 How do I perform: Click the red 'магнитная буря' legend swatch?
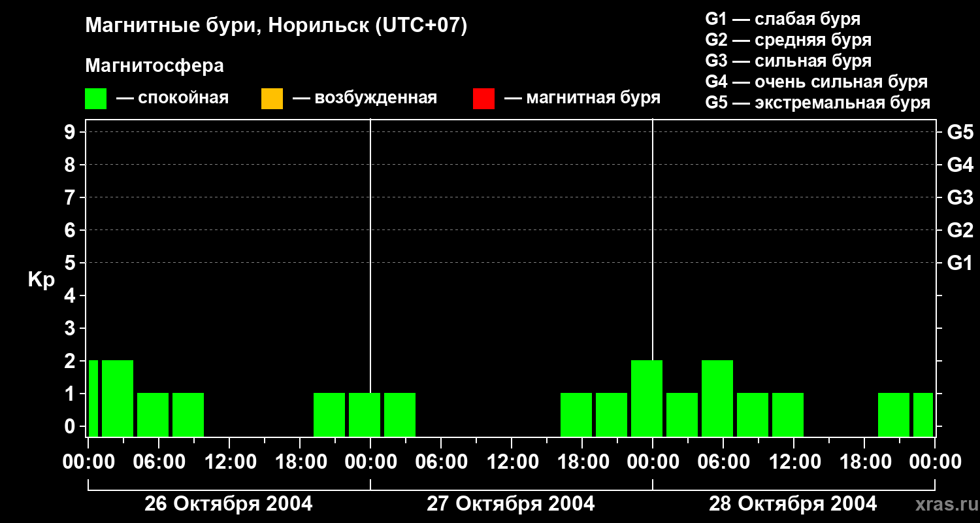click(483, 98)
